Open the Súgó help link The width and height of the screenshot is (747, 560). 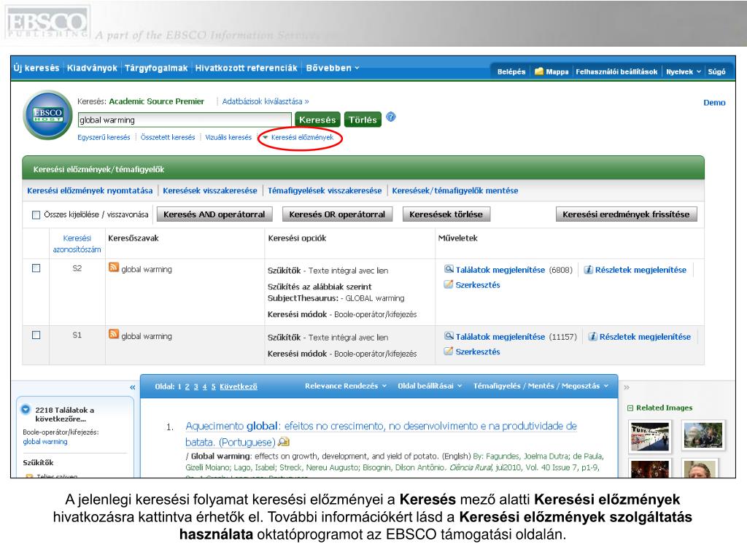[x=716, y=71]
